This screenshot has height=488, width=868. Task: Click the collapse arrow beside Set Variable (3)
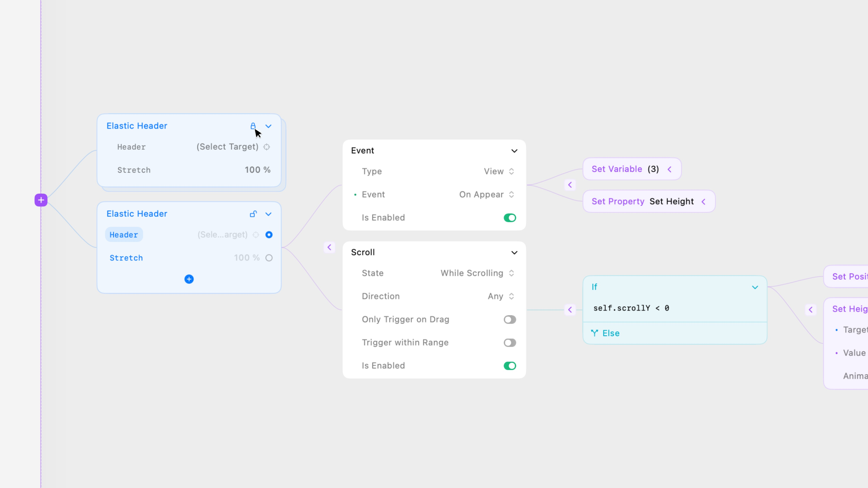(670, 169)
